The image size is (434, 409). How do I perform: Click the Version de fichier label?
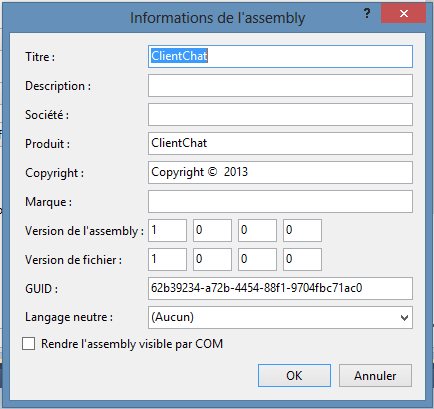click(73, 260)
